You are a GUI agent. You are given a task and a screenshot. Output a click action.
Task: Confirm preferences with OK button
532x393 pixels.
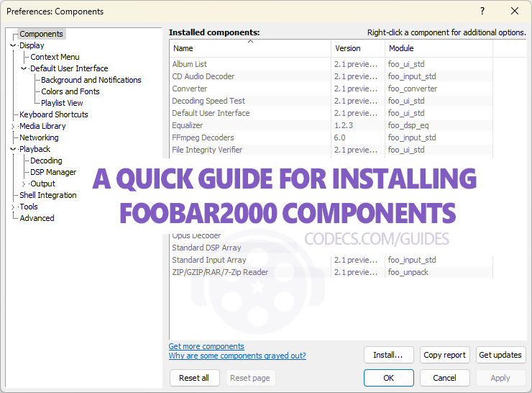click(x=388, y=378)
